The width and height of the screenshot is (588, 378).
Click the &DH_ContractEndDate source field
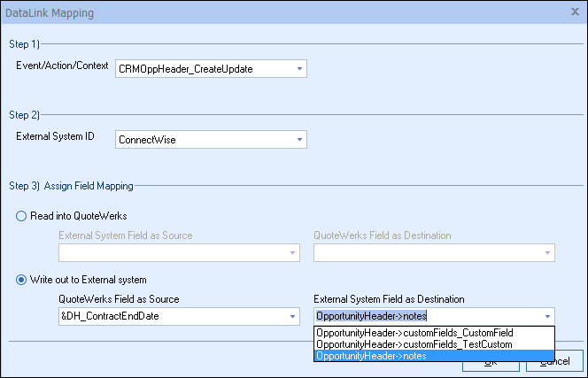[x=168, y=317]
